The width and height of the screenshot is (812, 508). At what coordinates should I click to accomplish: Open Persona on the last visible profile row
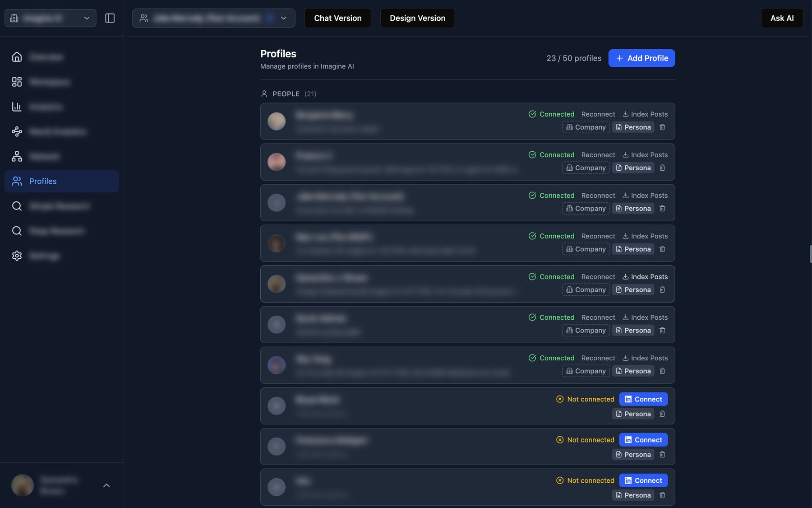(x=633, y=495)
